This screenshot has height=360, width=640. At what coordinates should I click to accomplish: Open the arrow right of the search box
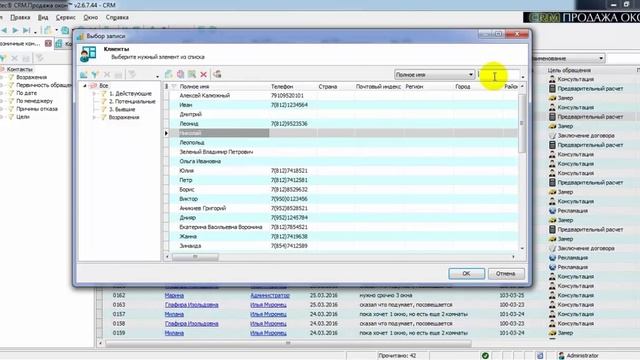coord(523,76)
